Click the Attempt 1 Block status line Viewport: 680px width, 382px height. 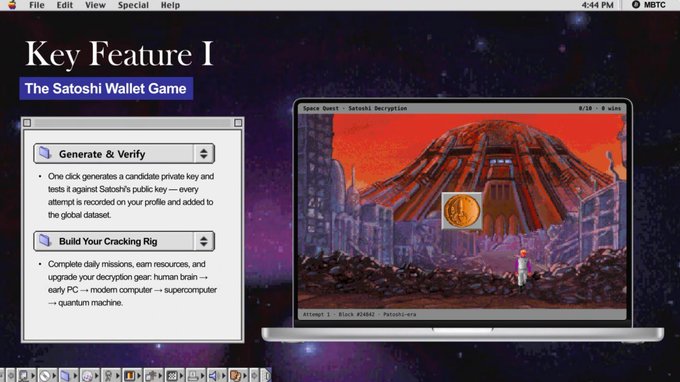click(359, 314)
